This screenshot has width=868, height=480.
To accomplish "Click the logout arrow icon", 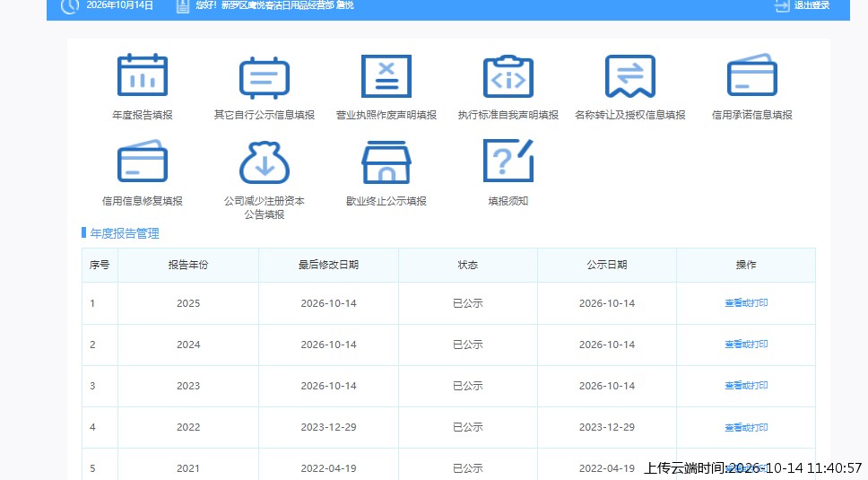I will [x=782, y=5].
